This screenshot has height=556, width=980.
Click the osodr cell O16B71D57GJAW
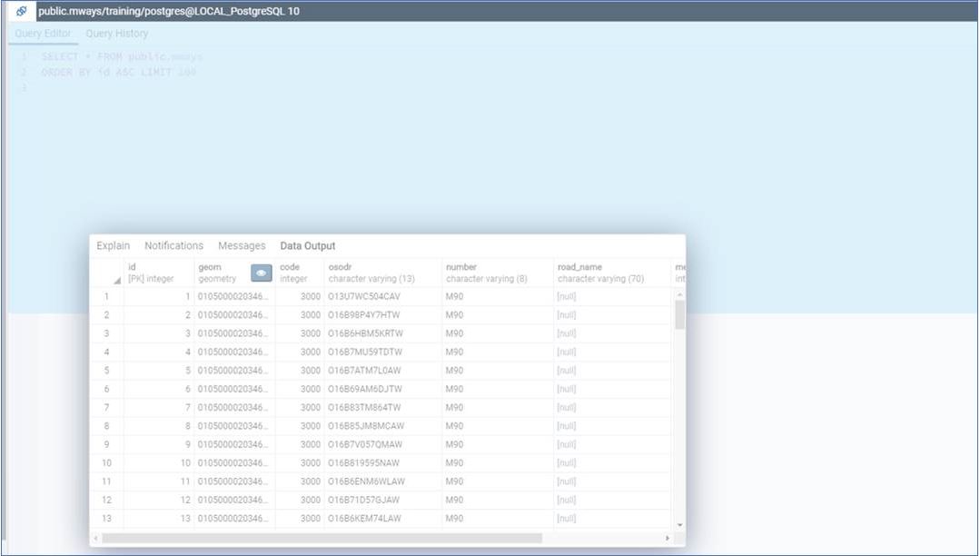pos(382,500)
